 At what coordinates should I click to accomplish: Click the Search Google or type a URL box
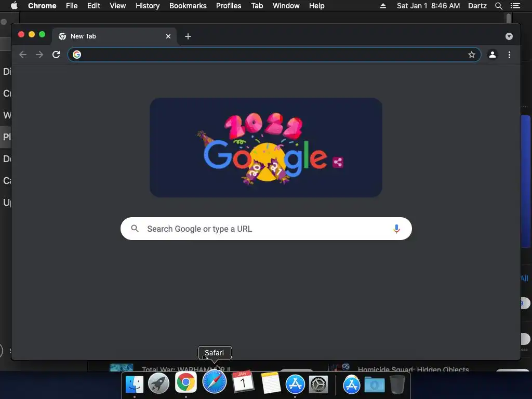click(x=266, y=229)
